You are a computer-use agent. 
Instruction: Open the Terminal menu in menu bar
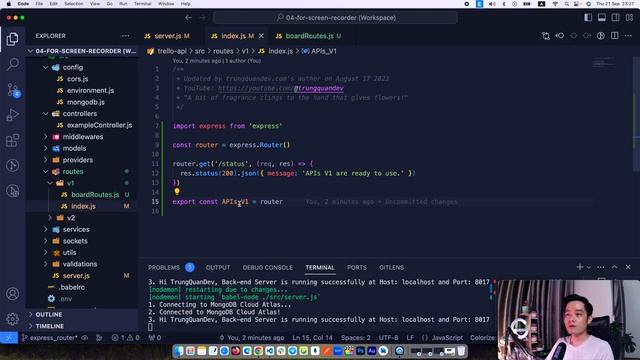pos(142,4)
